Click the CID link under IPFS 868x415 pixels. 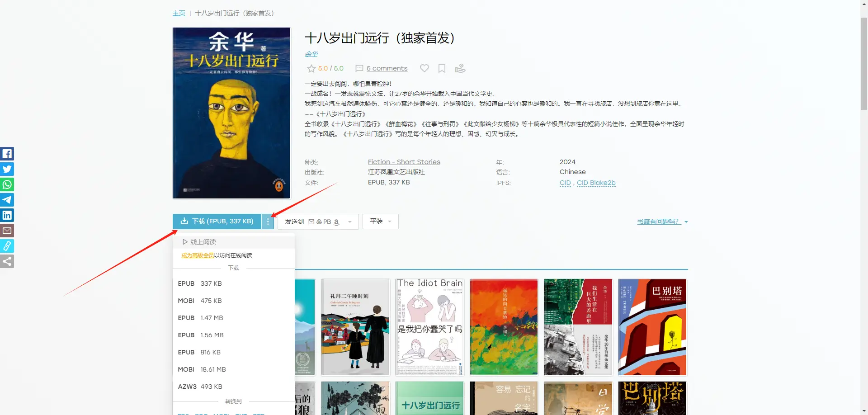[x=565, y=183]
